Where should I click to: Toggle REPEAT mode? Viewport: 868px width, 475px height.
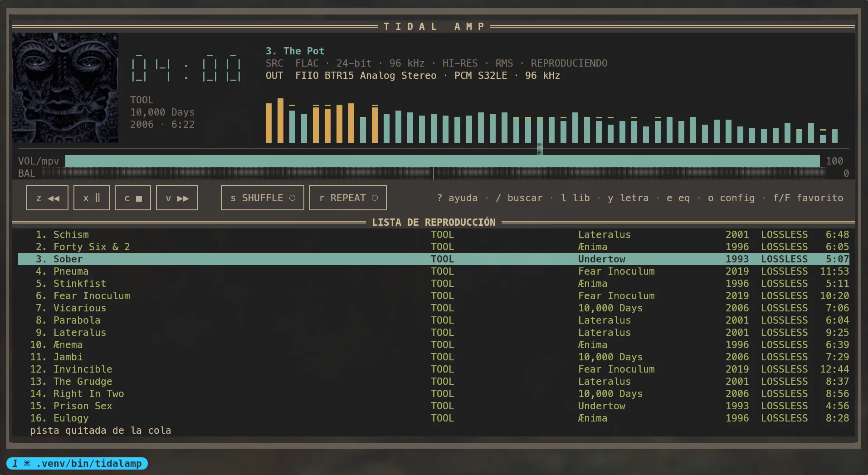click(348, 198)
